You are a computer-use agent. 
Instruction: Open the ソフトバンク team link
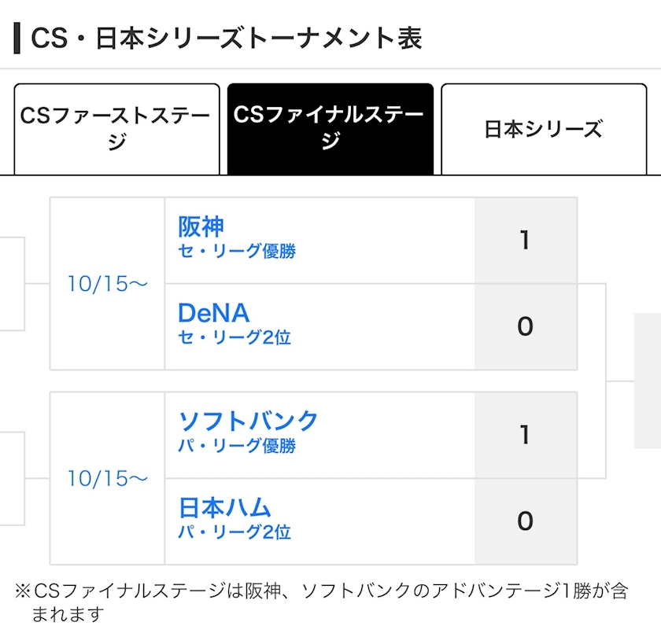coord(248,421)
